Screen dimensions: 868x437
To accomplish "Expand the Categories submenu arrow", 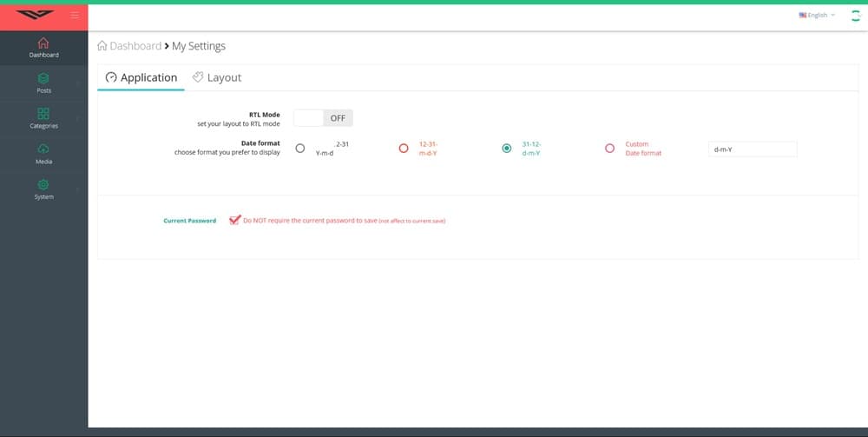I will pos(77,118).
